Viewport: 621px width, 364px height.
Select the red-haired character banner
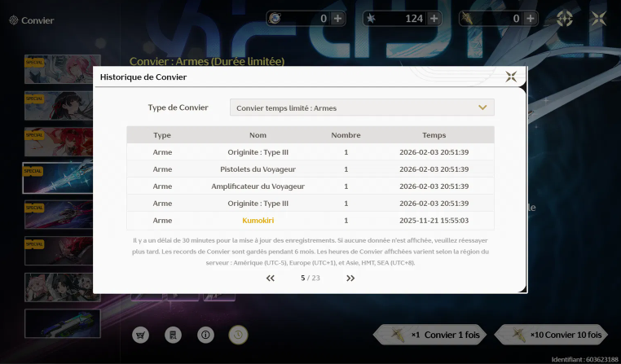click(x=59, y=142)
